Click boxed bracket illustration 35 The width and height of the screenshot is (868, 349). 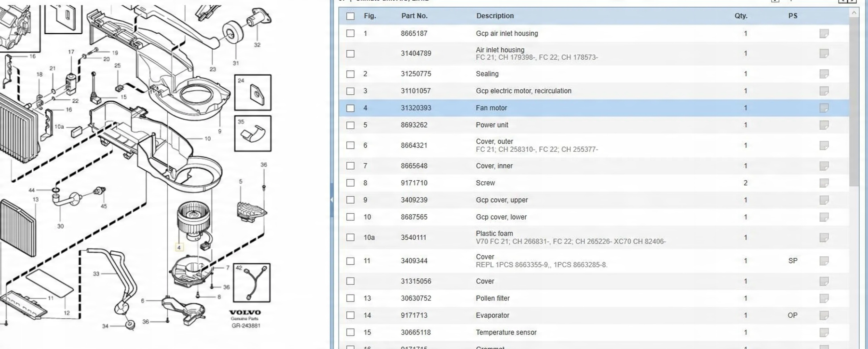pos(253,134)
